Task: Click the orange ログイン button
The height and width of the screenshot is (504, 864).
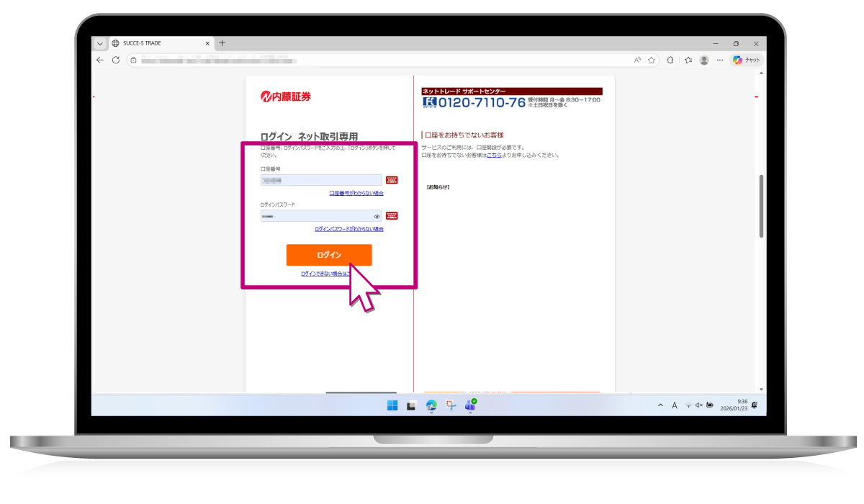Action: pyautogui.click(x=329, y=255)
